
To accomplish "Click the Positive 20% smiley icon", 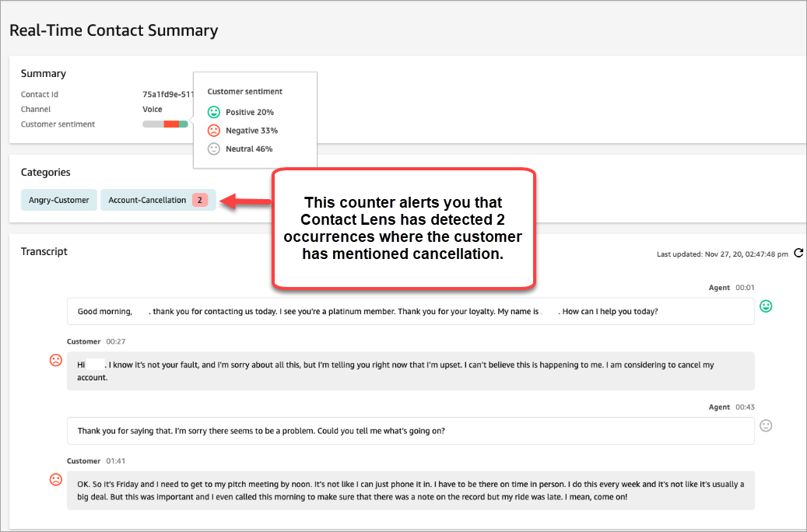I will pyautogui.click(x=214, y=112).
